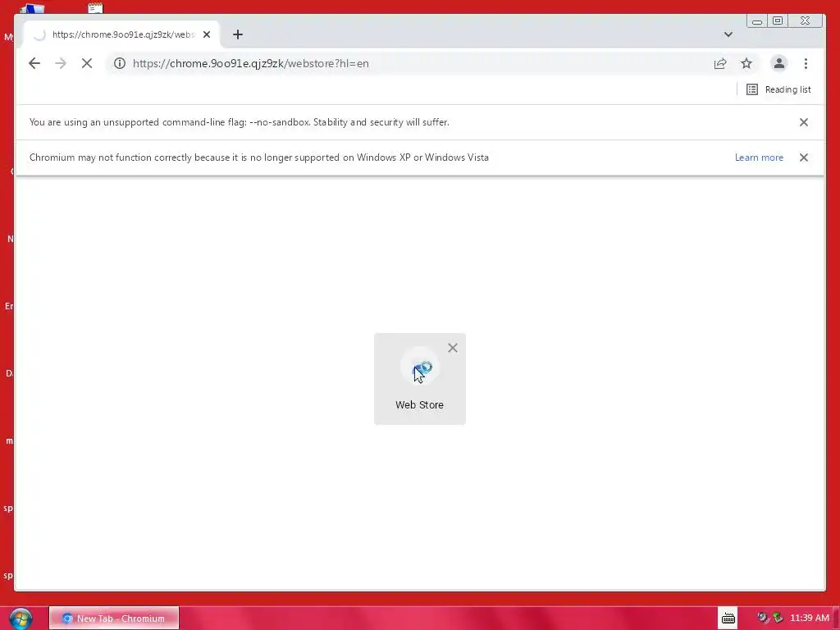Open the Reading list
Viewport: 840px width, 630px height.
click(x=778, y=89)
